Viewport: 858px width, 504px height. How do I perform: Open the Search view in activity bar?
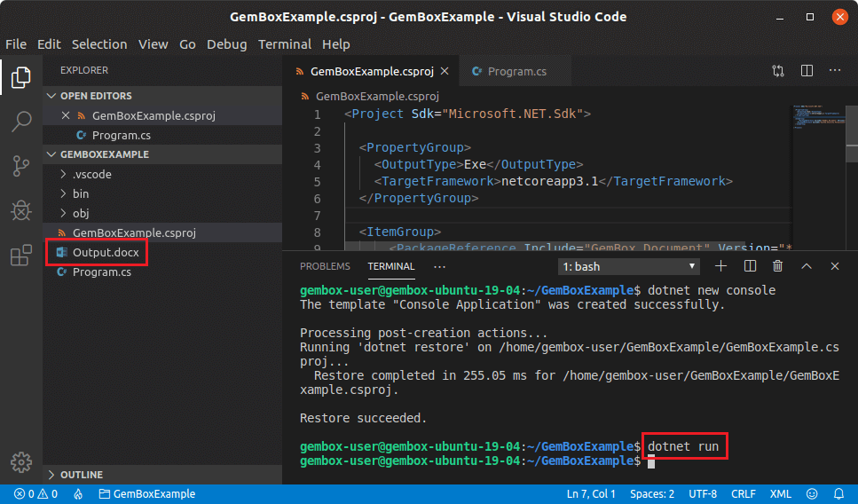coord(21,122)
